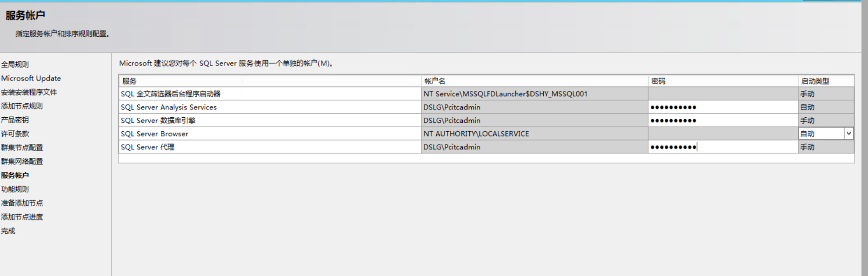The image size is (868, 276).
Task: Select 群集节点配置 in sidebar
Action: coord(22,148)
